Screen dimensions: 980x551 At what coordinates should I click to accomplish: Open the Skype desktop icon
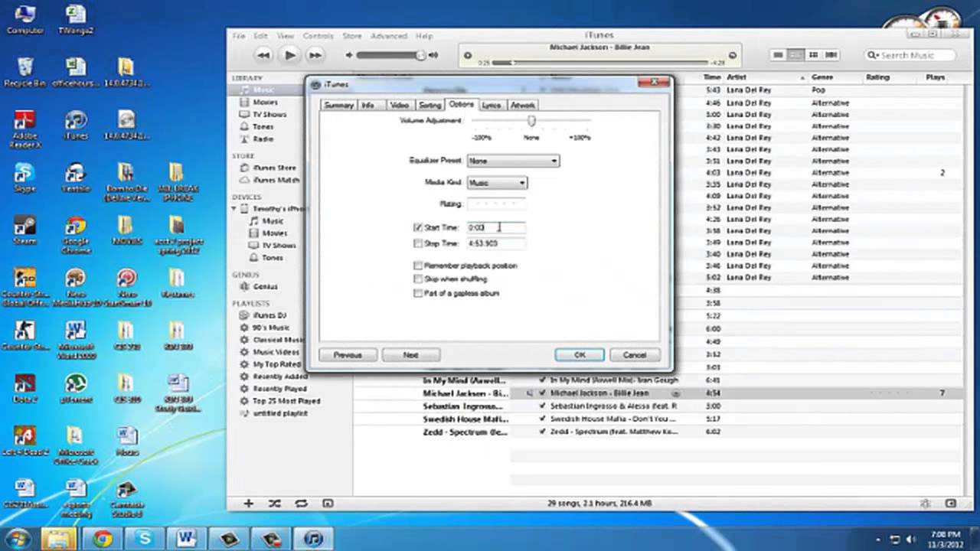click(x=24, y=178)
